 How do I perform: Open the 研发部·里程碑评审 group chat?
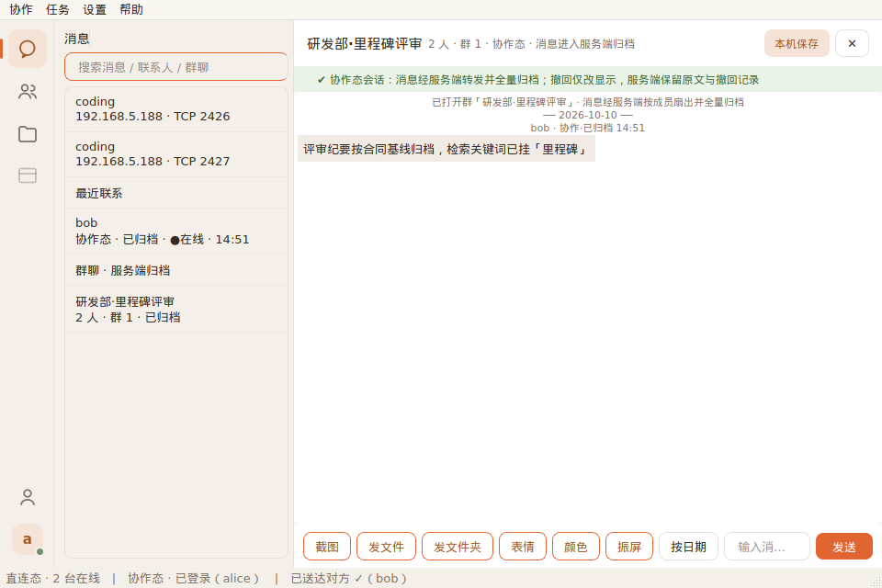pos(176,310)
